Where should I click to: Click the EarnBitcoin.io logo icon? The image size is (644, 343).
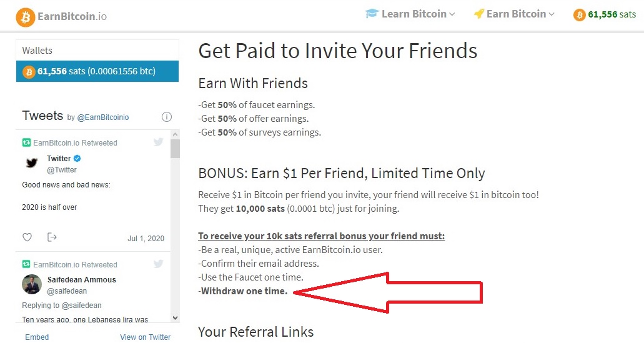(x=26, y=17)
